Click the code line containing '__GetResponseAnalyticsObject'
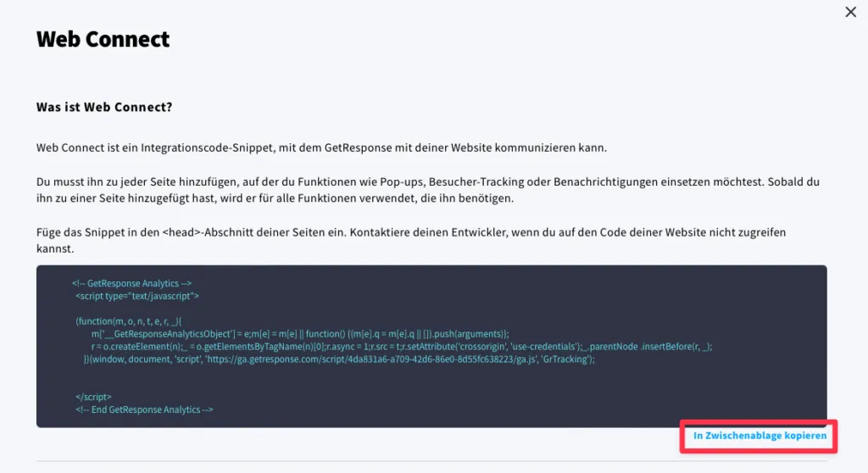This screenshot has height=473, width=868. [300, 334]
